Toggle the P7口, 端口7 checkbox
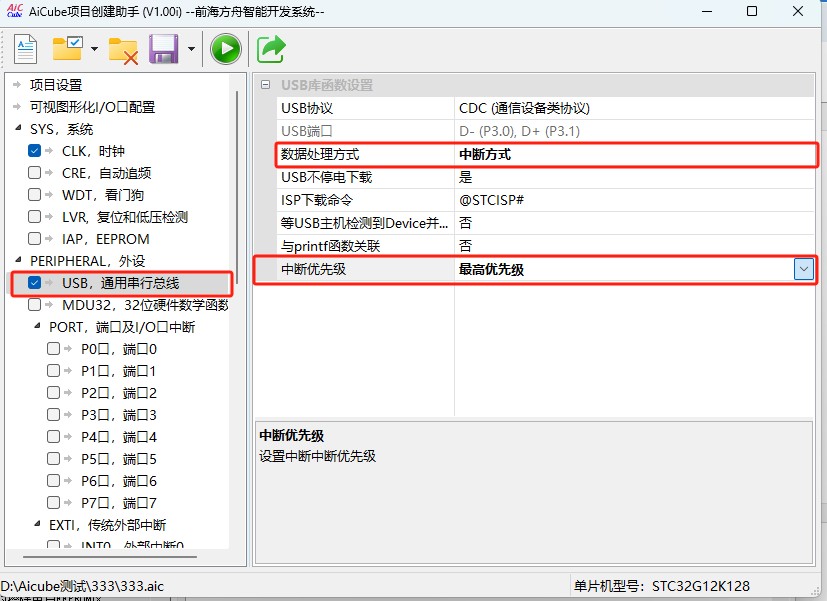The image size is (827, 601). (x=53, y=502)
